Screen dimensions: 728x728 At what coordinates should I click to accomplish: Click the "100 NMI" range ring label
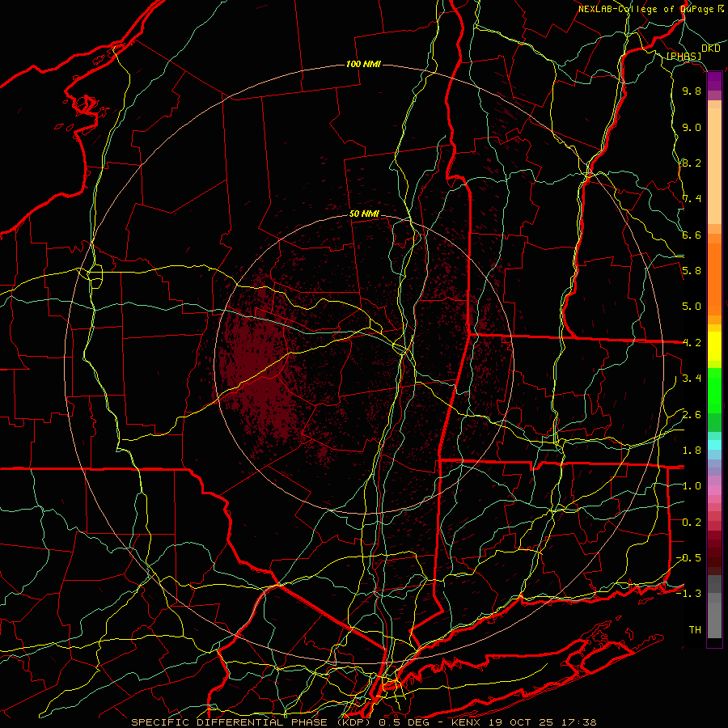(363, 64)
